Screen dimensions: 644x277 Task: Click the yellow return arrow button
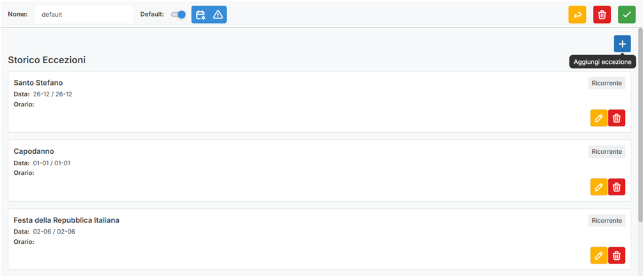[x=577, y=15]
